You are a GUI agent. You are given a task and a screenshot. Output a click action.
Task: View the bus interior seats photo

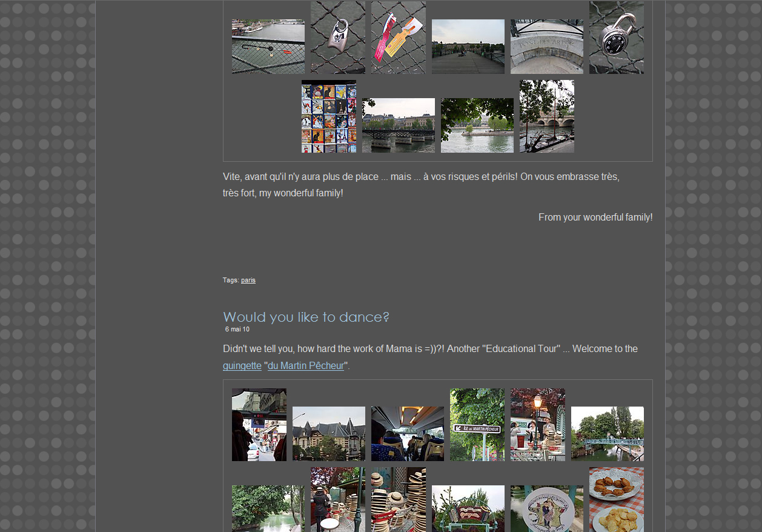(x=407, y=434)
